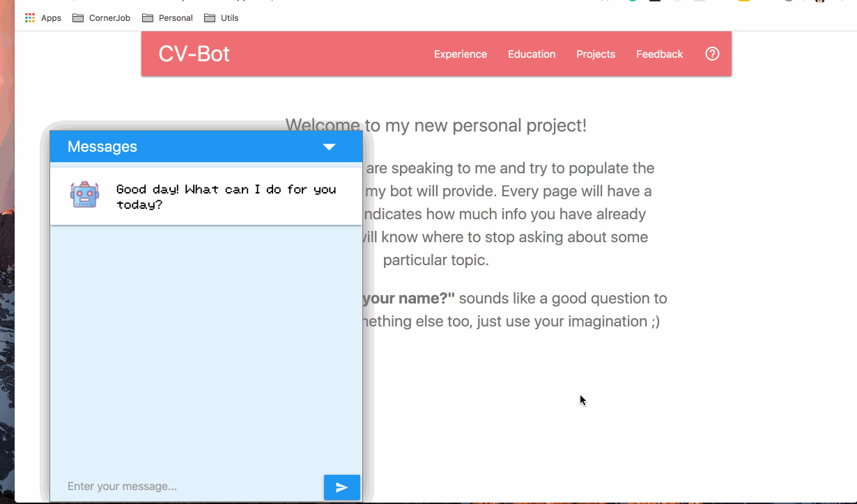Click the browser profile avatar at top right
This screenshot has height=504, width=857.
point(819,3)
